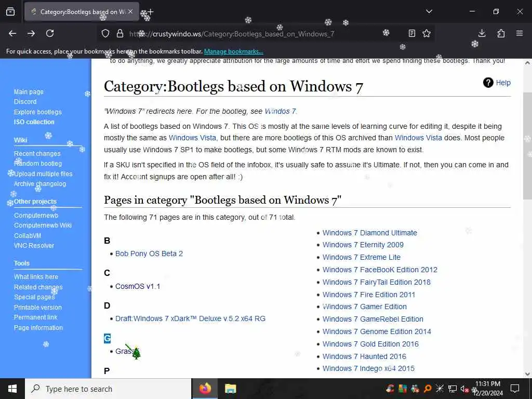Copy the Permanent link entry
The width and height of the screenshot is (532, 399).
tap(36, 317)
